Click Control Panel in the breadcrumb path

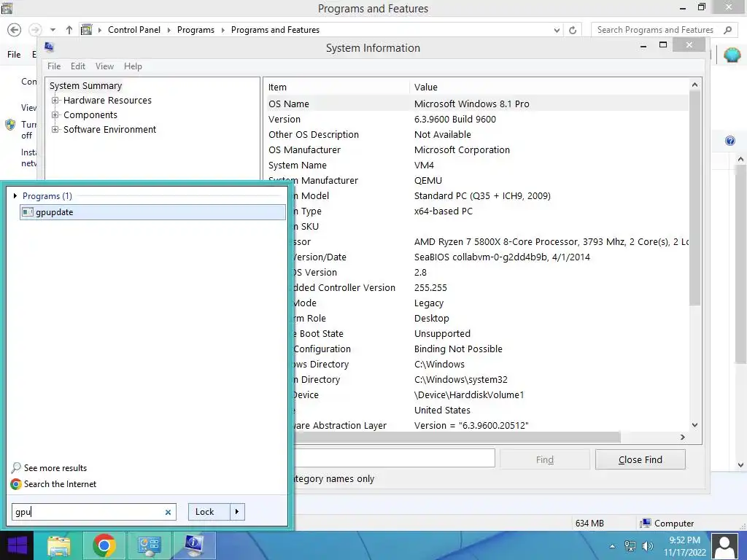coord(134,29)
